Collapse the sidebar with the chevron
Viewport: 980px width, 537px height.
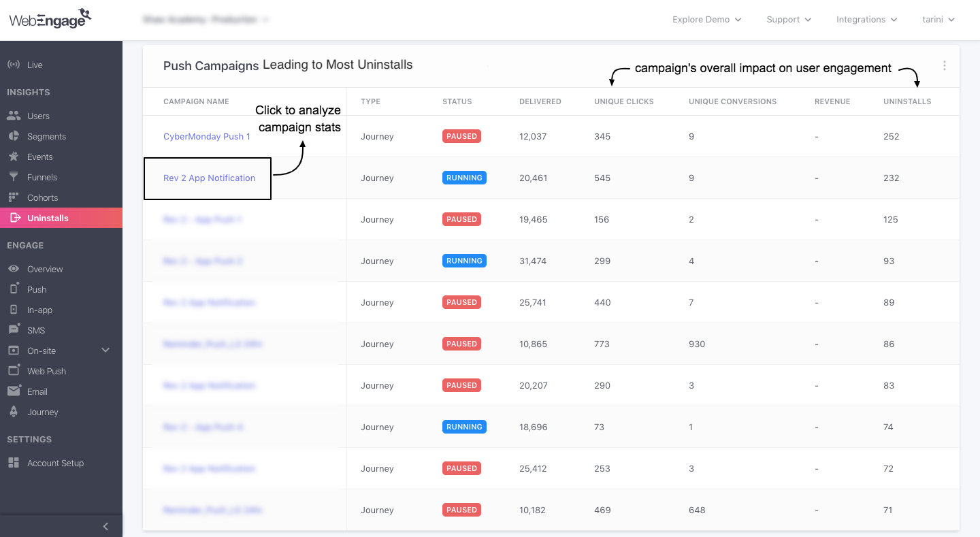[105, 526]
